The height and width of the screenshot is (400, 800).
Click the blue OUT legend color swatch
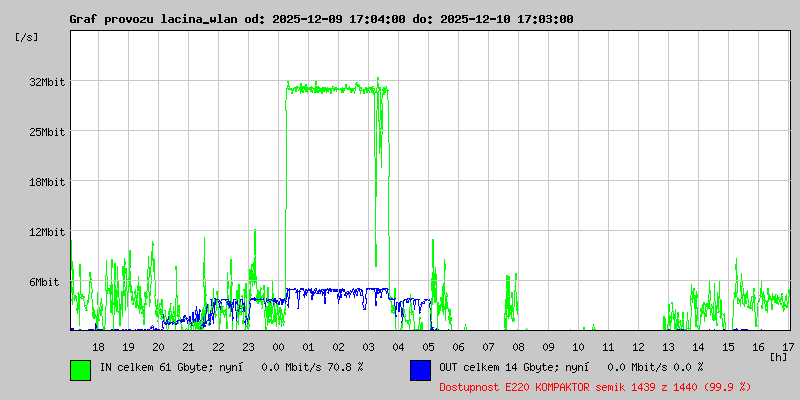point(420,370)
